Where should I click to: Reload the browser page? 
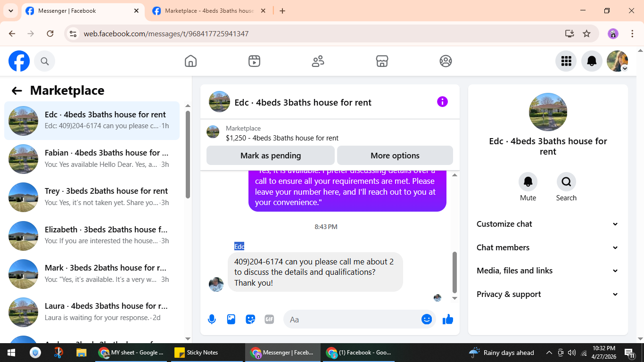(50, 33)
